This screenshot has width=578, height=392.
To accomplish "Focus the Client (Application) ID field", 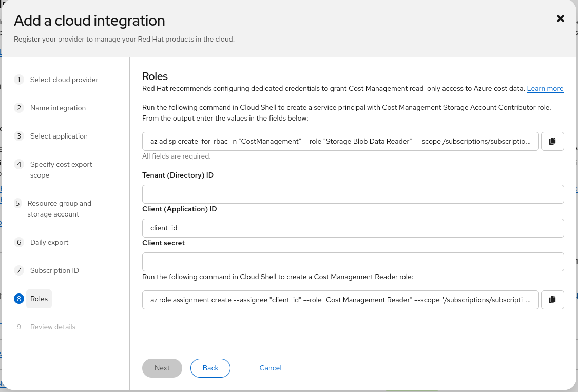I will [x=353, y=228].
